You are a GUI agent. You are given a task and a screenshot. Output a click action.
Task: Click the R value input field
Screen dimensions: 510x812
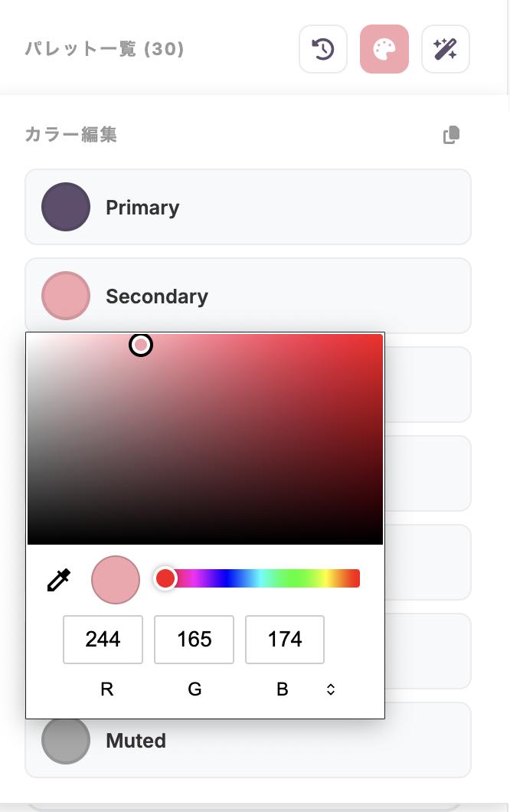tap(103, 639)
